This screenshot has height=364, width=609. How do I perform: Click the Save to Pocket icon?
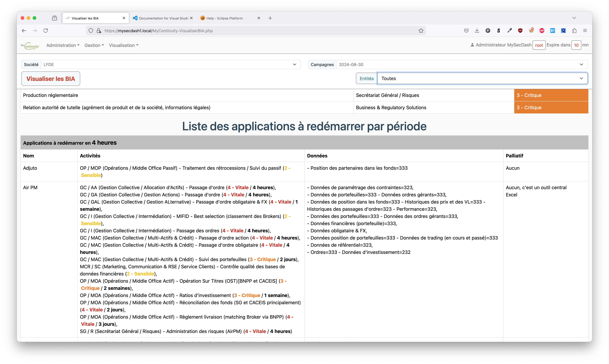click(466, 31)
